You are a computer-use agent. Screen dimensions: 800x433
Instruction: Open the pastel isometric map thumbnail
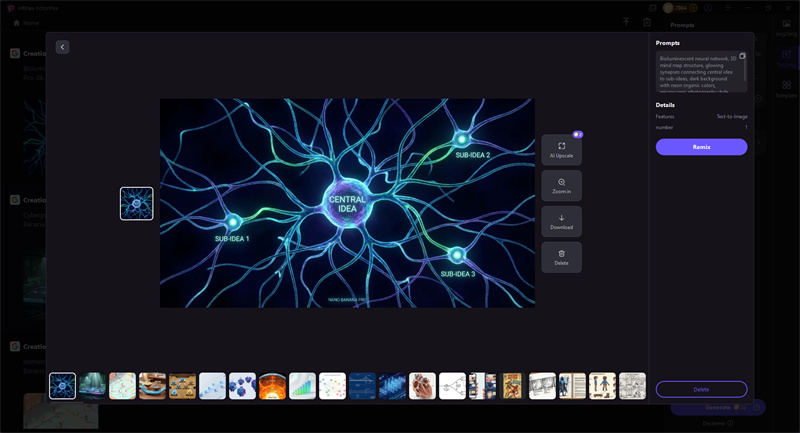point(122,386)
